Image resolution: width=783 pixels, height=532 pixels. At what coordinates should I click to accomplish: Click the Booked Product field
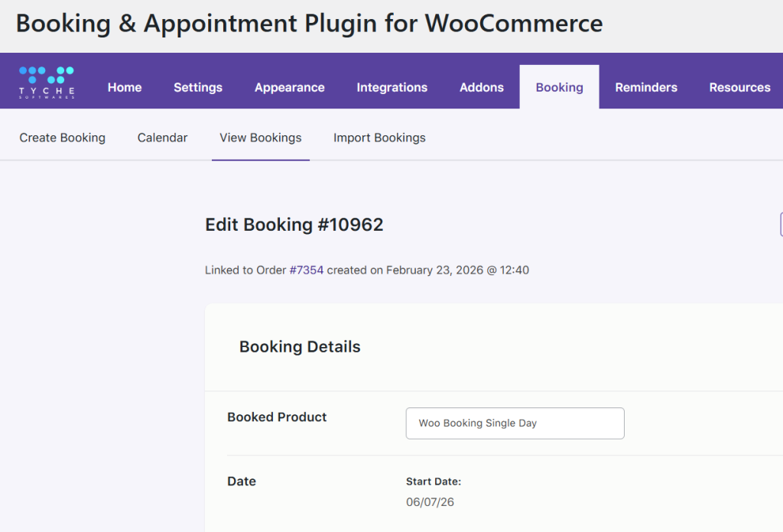click(515, 423)
